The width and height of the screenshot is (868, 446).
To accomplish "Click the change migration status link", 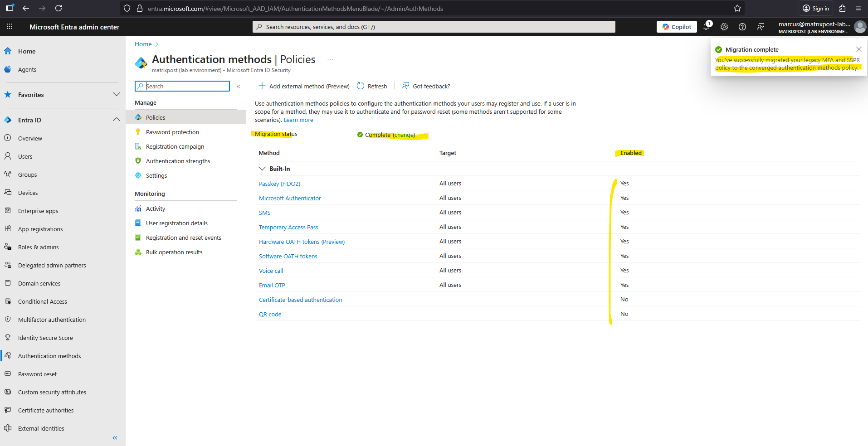I will [404, 135].
